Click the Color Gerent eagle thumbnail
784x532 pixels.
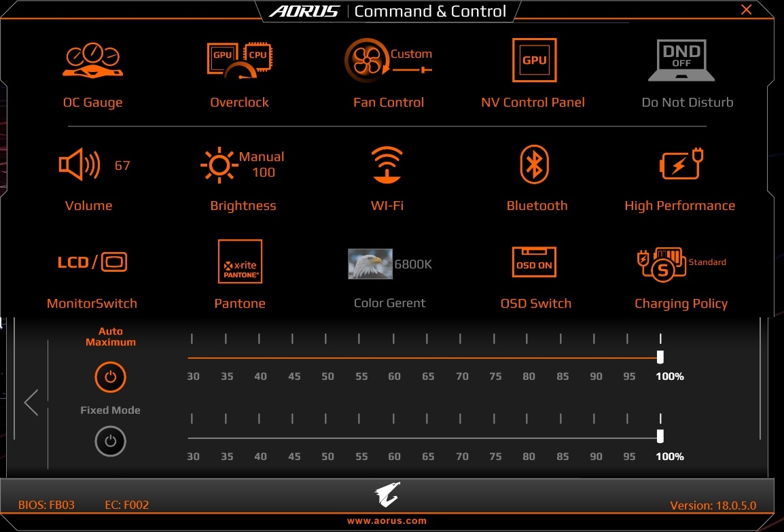click(x=370, y=264)
